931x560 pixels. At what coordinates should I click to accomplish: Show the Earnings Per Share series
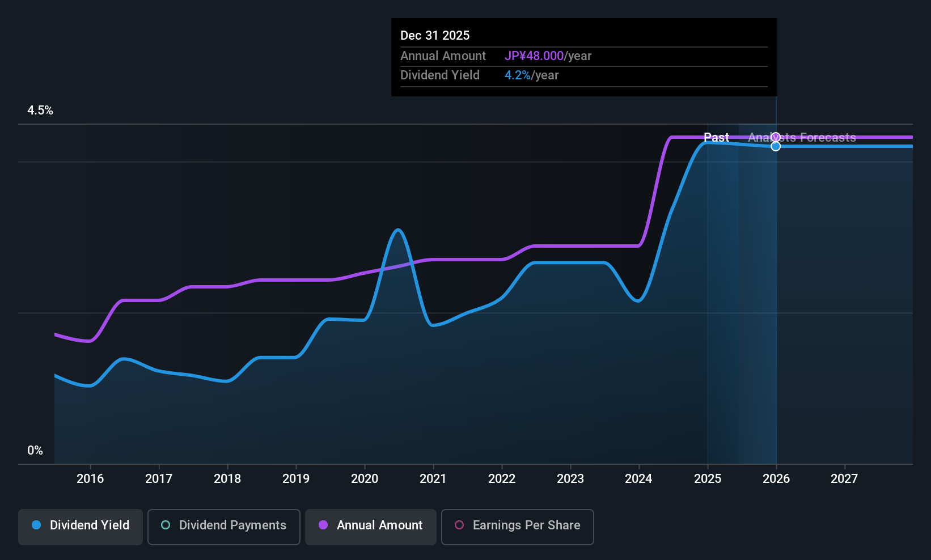pos(518,527)
